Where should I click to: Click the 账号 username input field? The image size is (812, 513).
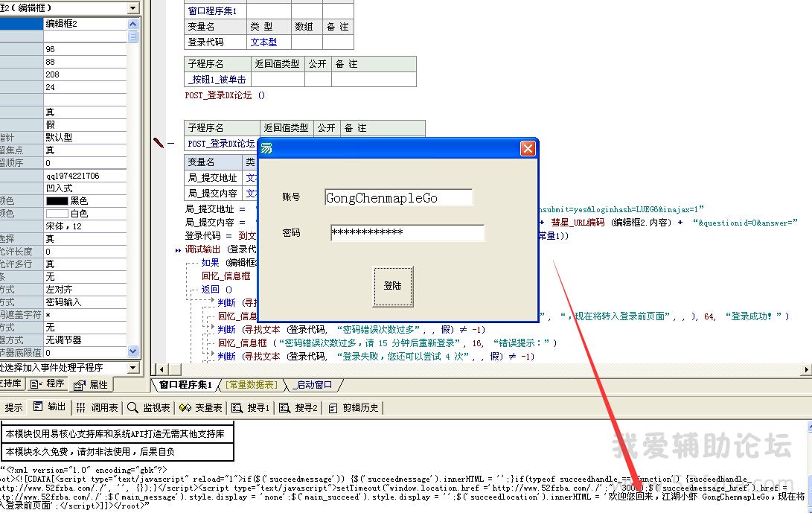coord(398,197)
